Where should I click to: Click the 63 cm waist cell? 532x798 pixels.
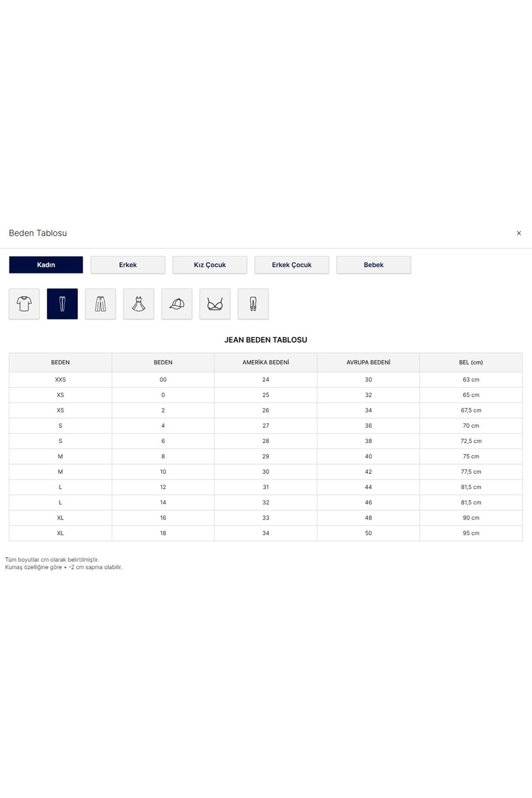[471, 379]
